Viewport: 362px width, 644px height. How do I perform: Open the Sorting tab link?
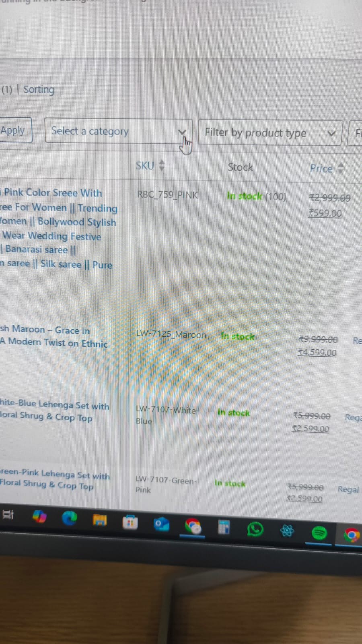tap(39, 89)
